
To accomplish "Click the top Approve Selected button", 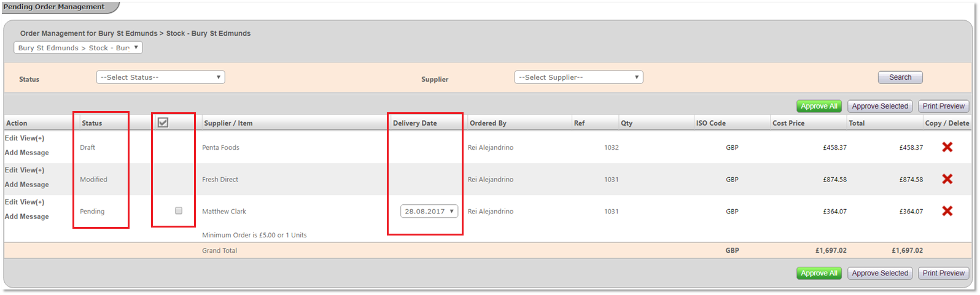I will tap(879, 106).
